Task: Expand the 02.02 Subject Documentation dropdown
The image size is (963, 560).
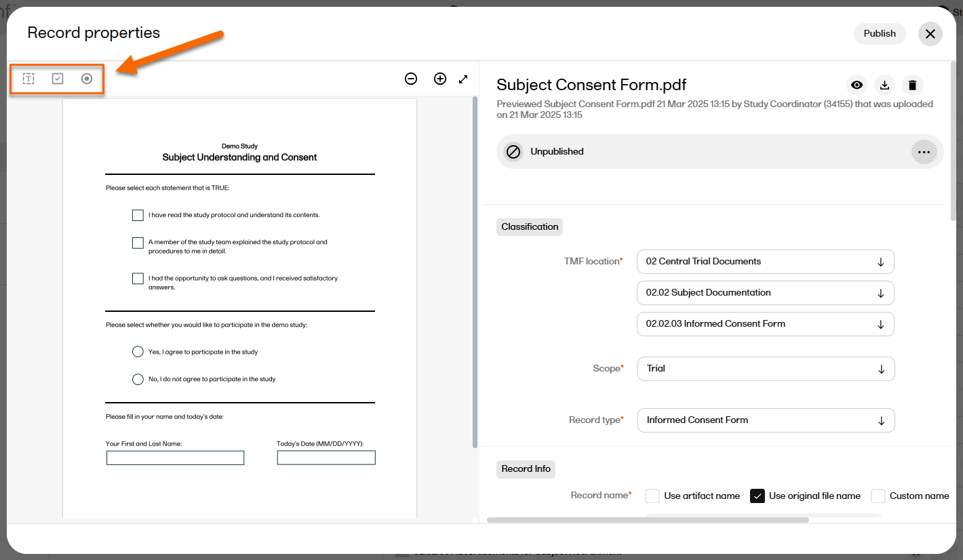Action: click(765, 293)
